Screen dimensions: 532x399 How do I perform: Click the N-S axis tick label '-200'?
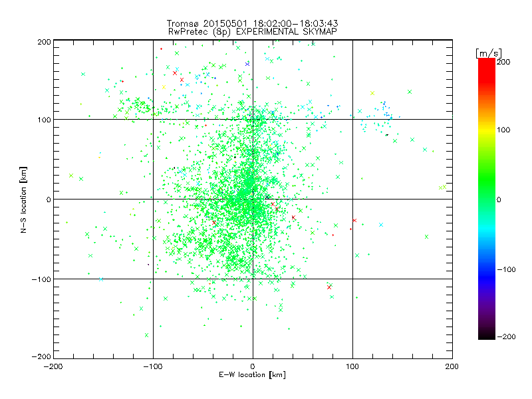[x=41, y=356]
